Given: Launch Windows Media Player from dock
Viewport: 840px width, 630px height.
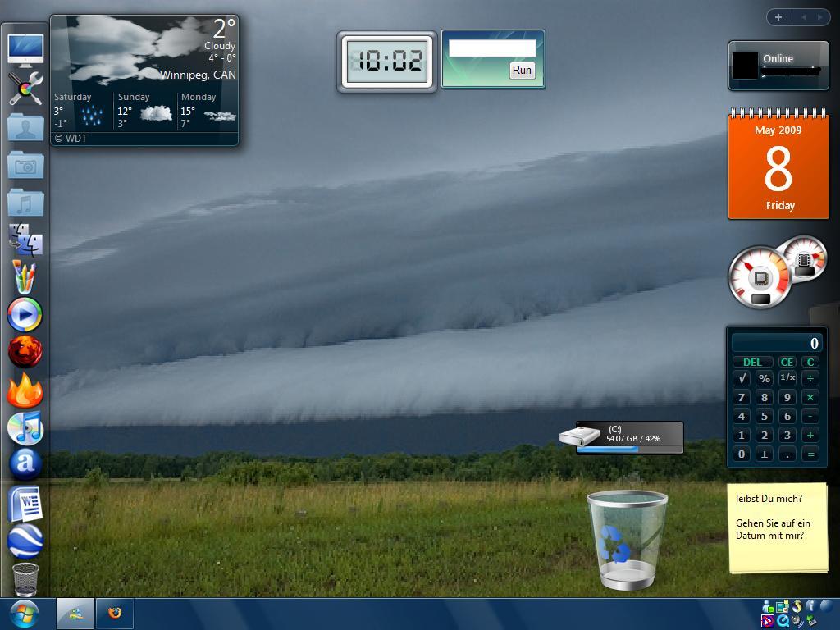Looking at the screenshot, I should coord(25,314).
